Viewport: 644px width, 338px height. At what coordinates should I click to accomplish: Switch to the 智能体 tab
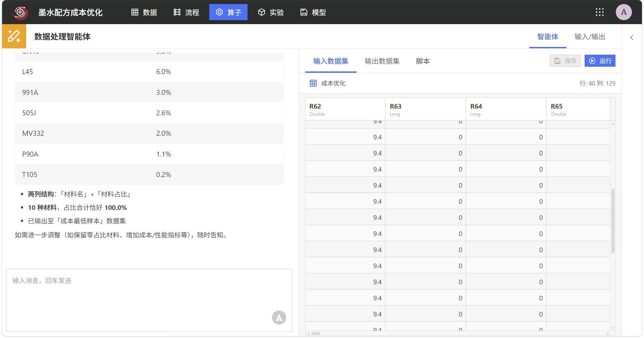click(x=548, y=37)
